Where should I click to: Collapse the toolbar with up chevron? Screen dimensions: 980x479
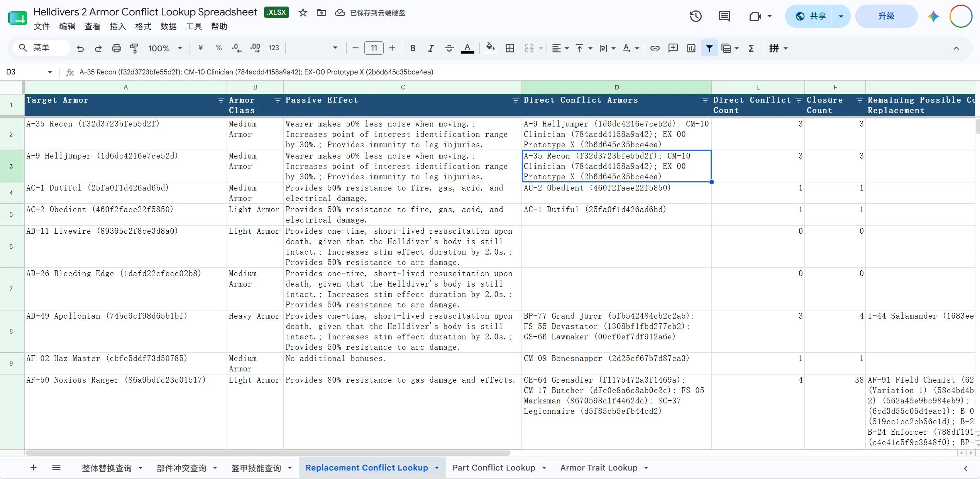pos(956,48)
